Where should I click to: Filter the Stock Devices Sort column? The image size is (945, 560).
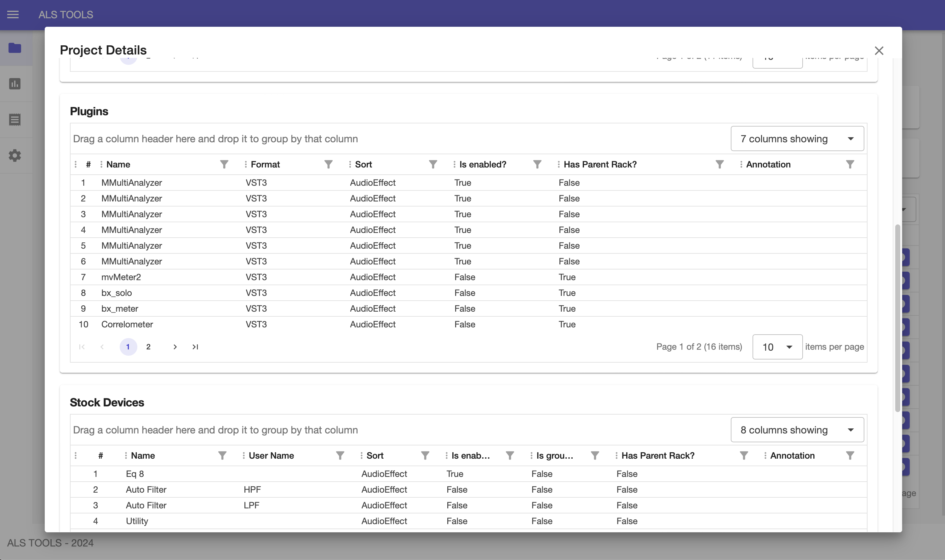coord(425,456)
